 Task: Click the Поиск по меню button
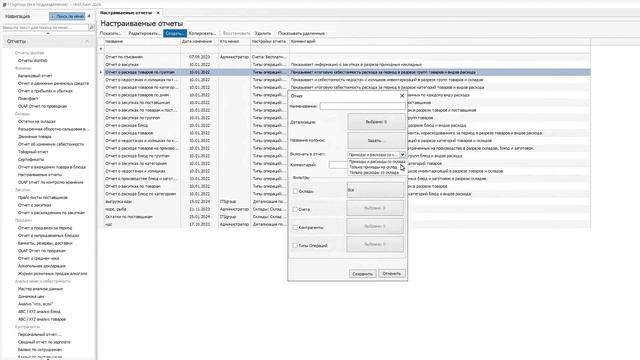coord(67,16)
